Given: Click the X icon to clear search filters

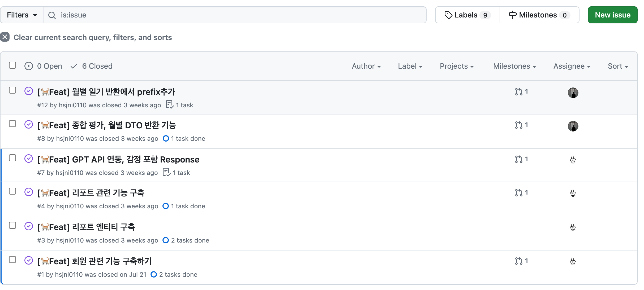Looking at the screenshot, I should click(x=5, y=37).
